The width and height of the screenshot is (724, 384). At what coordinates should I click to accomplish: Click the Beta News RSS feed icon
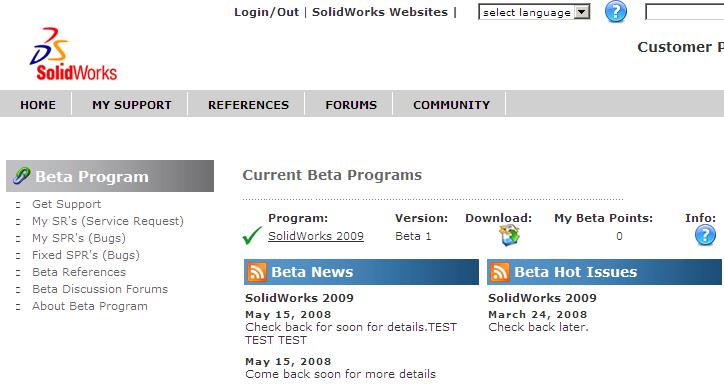tap(256, 272)
